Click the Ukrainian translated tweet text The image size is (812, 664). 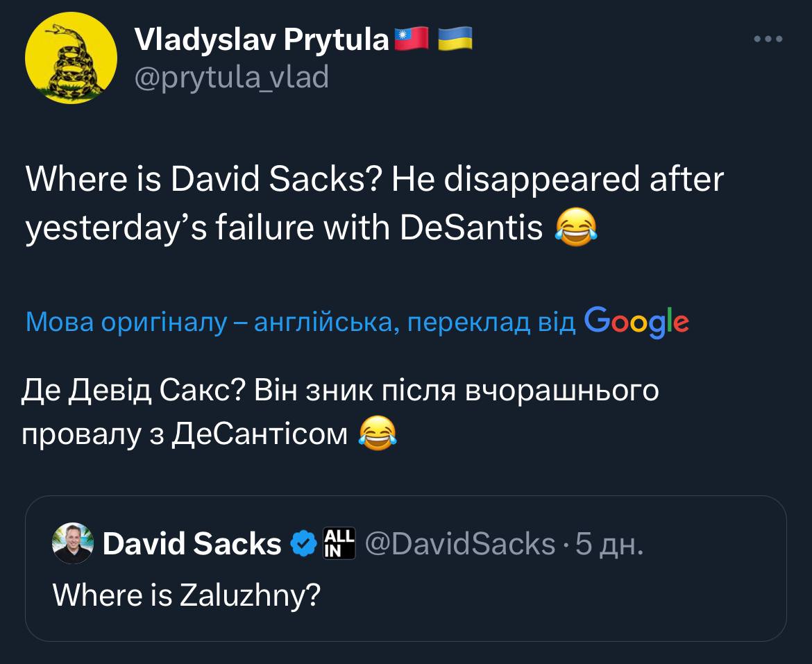coord(340,391)
